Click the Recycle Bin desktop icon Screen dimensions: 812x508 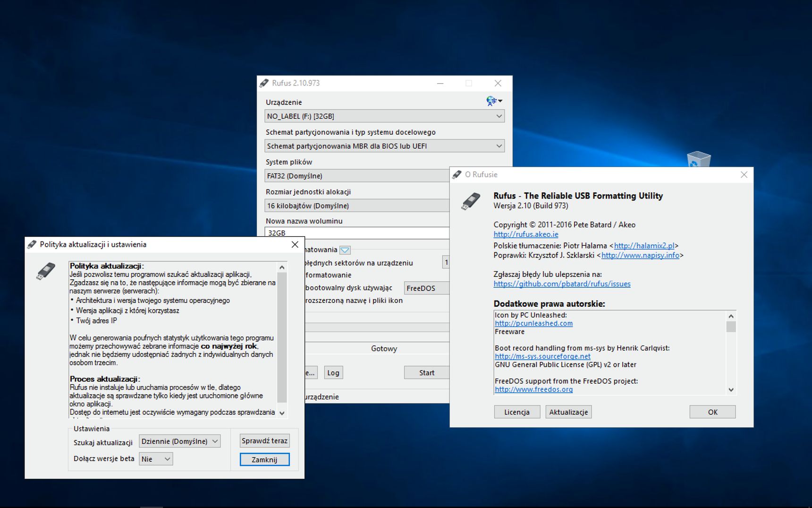pos(699,159)
